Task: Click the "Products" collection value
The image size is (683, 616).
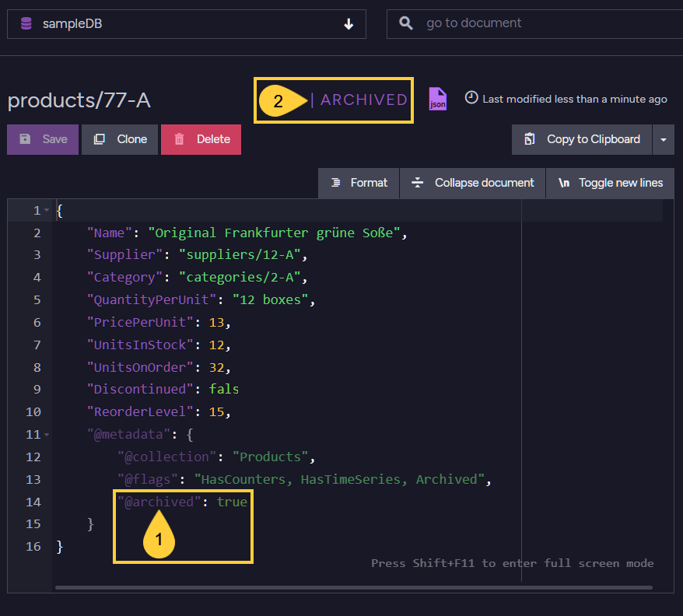Action: click(271, 457)
